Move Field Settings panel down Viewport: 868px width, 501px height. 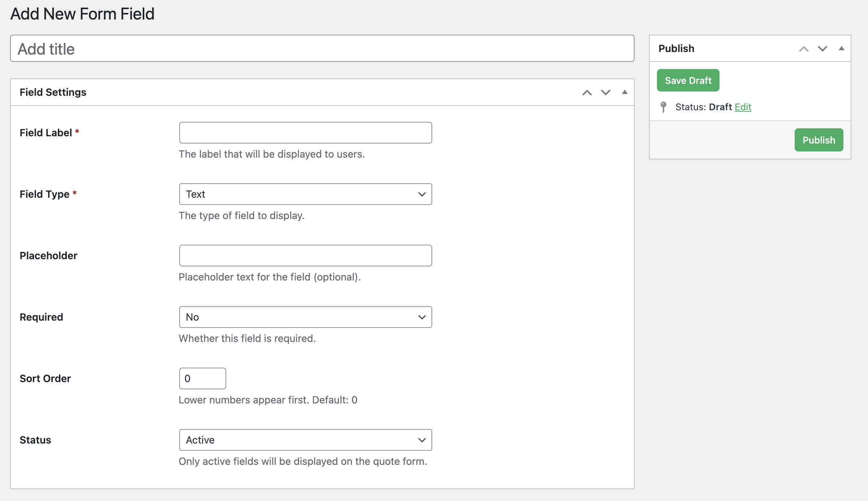606,93
